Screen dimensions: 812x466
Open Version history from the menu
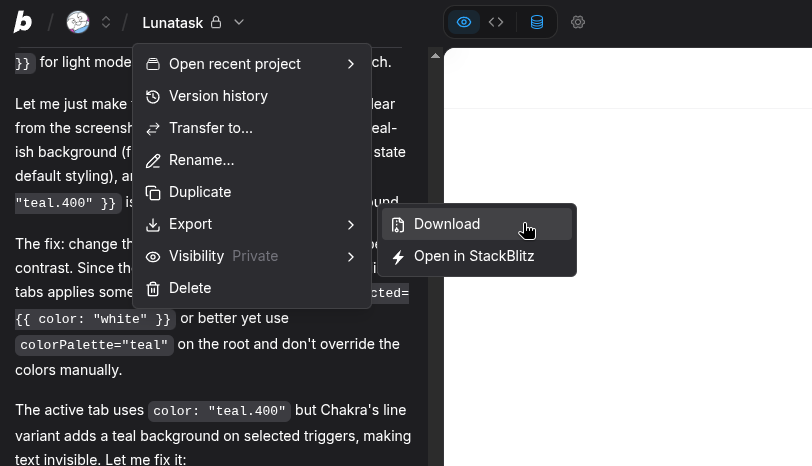[x=252, y=96]
